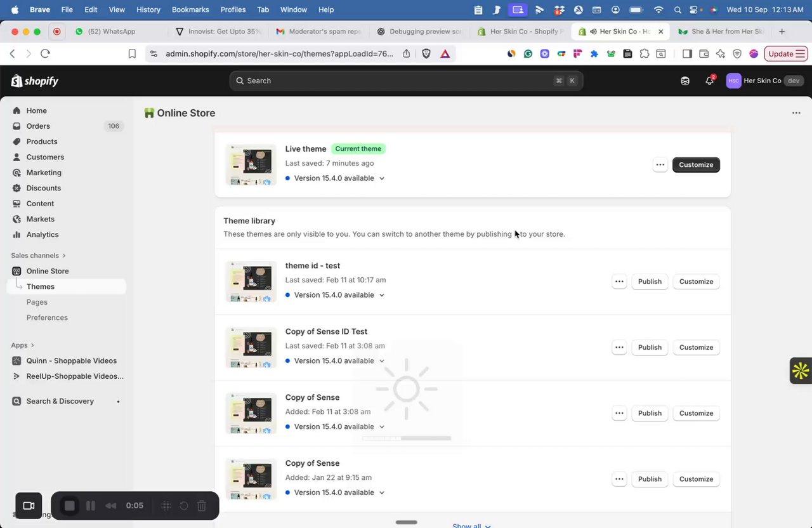The width and height of the screenshot is (812, 528).
Task: Open the Online Store page more menu
Action: 796,113
